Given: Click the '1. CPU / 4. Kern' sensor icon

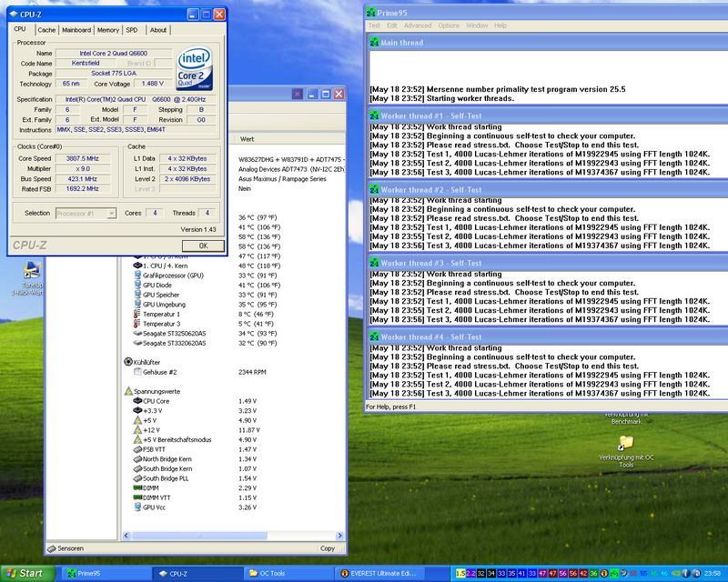Looking at the screenshot, I should pyautogui.click(x=137, y=266).
